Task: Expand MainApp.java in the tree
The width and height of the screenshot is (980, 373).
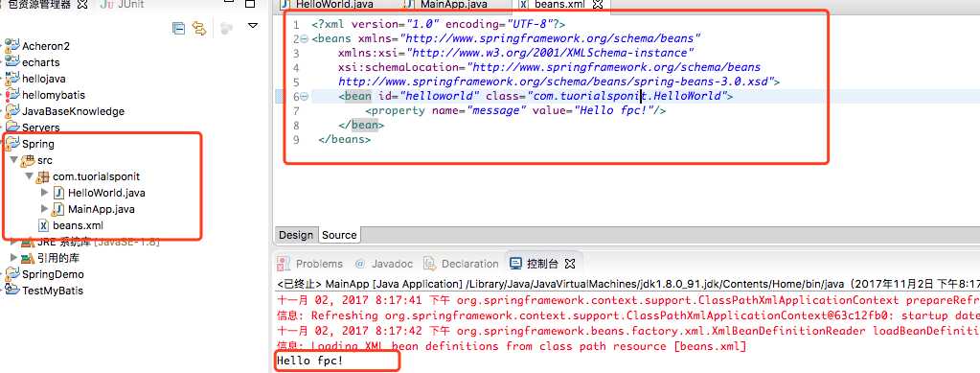Action: pyautogui.click(x=44, y=209)
